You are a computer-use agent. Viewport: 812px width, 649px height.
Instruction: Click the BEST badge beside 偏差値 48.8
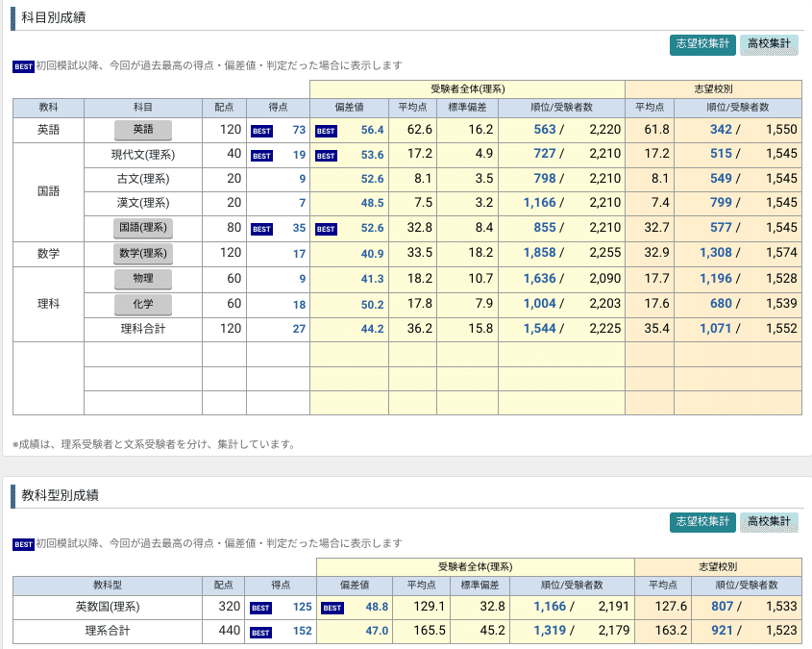[332, 608]
